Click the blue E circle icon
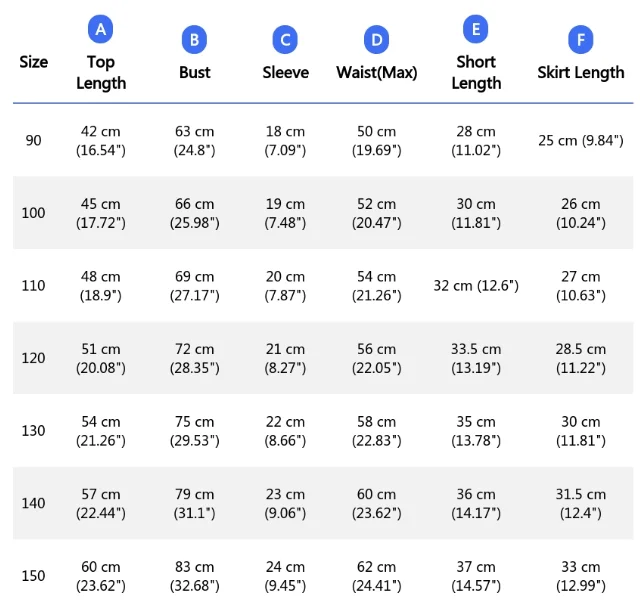The width and height of the screenshot is (640, 610). click(x=476, y=29)
